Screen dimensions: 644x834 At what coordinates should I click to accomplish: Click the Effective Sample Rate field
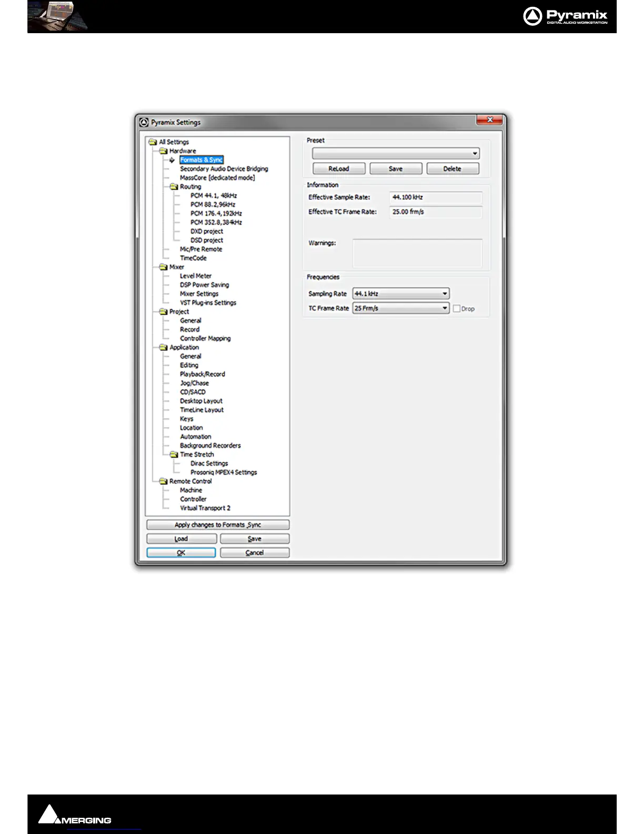click(x=436, y=198)
